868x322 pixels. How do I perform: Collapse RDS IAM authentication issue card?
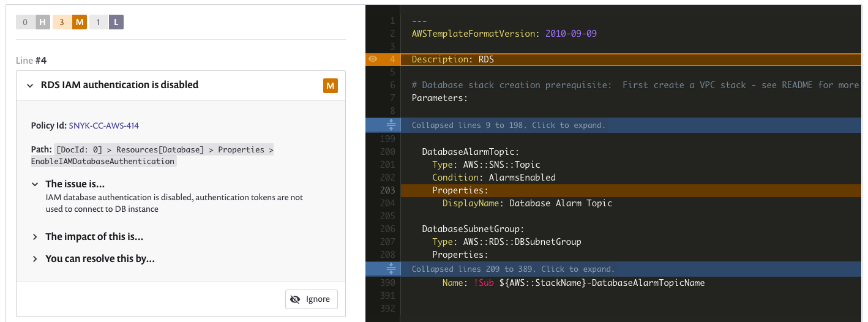(x=30, y=85)
